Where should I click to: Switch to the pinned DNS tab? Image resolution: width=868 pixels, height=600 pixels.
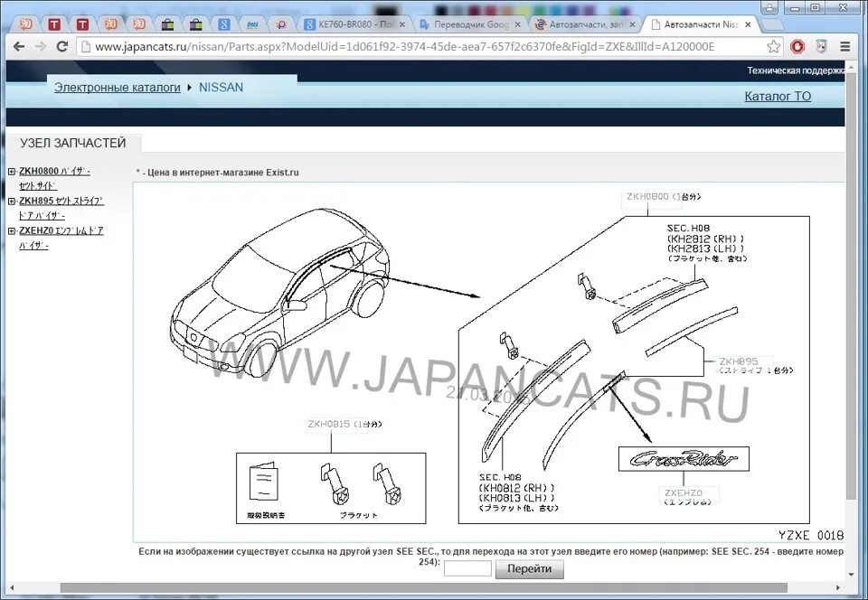(x=252, y=24)
